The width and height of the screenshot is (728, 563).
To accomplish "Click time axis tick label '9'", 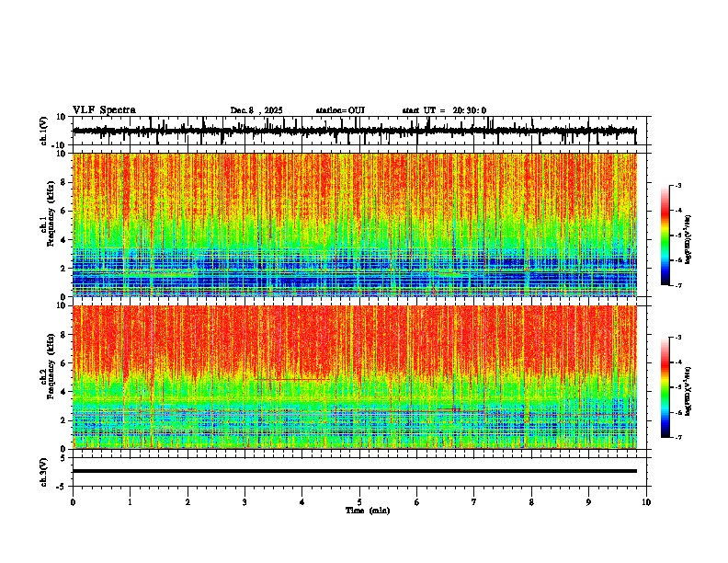I will click(x=588, y=502).
